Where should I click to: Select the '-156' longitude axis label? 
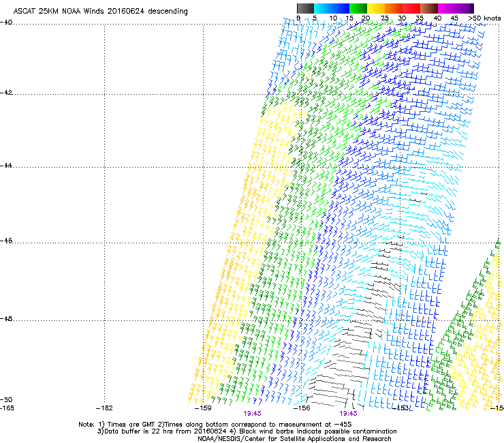tap(302, 408)
